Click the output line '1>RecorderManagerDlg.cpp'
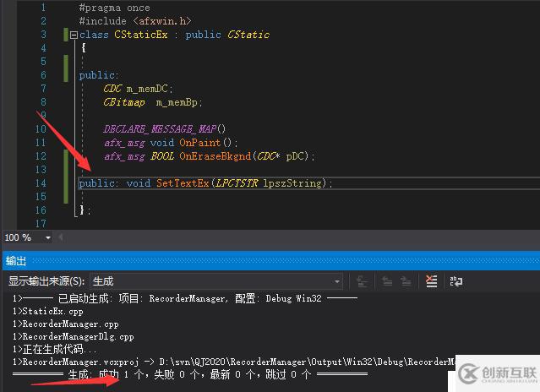The width and height of the screenshot is (540, 392). [73, 336]
